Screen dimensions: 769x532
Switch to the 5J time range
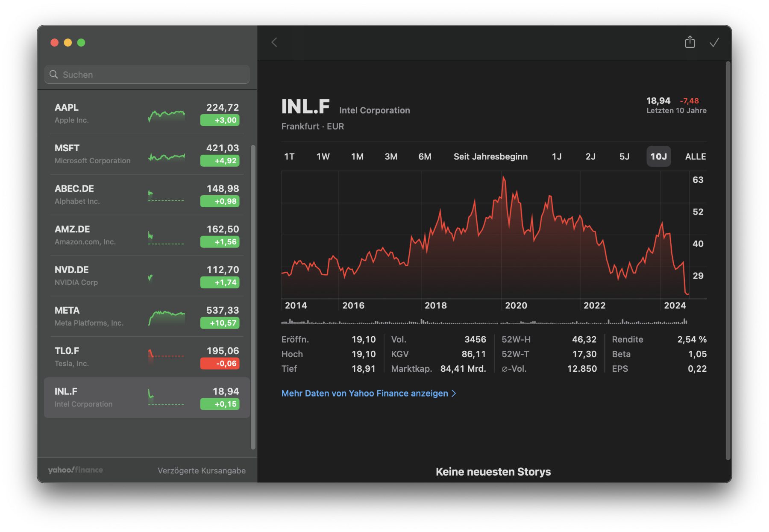coord(624,156)
